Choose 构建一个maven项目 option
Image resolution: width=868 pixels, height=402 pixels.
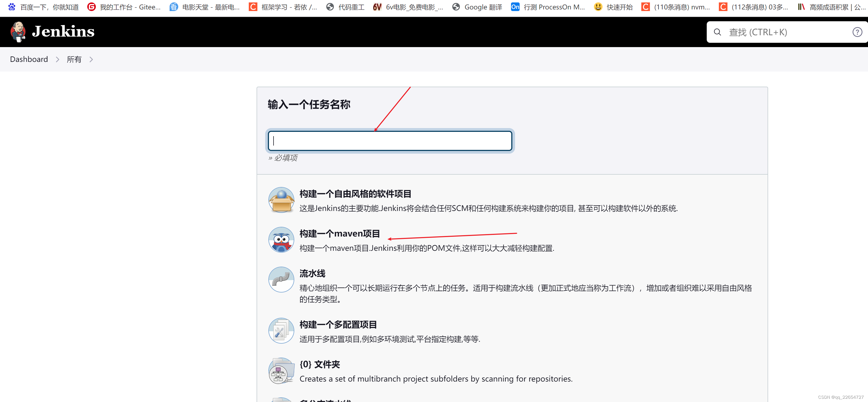tap(340, 234)
